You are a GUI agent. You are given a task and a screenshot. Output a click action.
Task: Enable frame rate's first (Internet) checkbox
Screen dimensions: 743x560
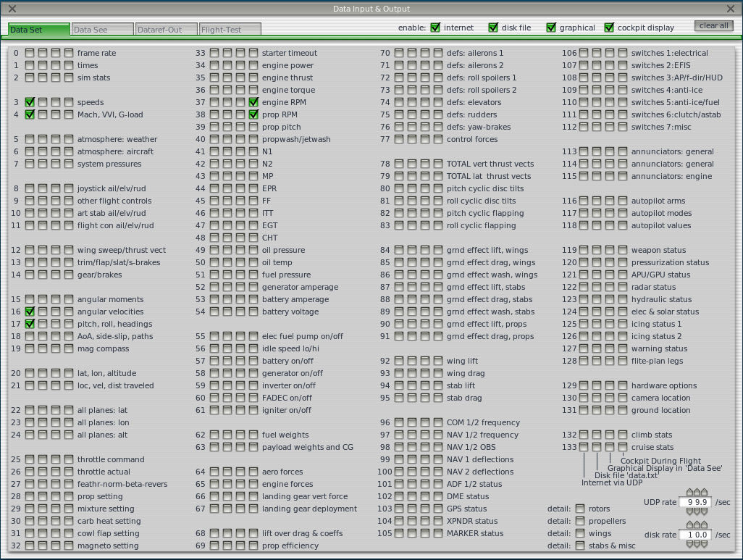coord(30,53)
